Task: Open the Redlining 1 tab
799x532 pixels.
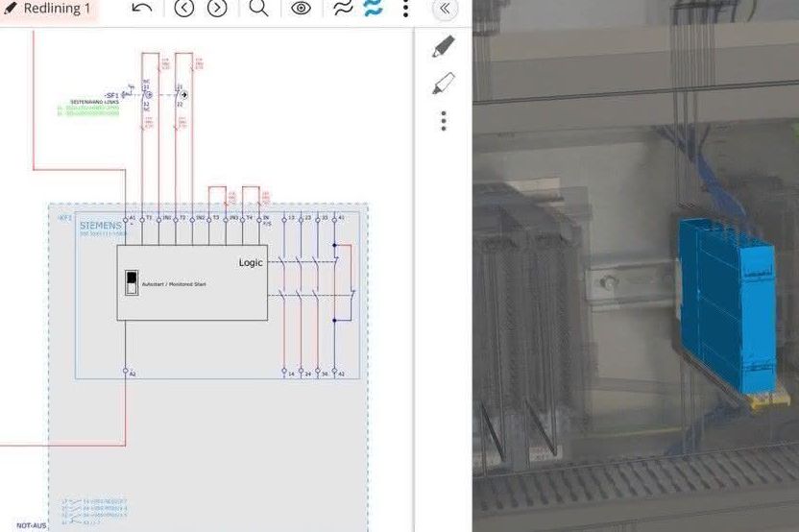Action: click(x=47, y=9)
